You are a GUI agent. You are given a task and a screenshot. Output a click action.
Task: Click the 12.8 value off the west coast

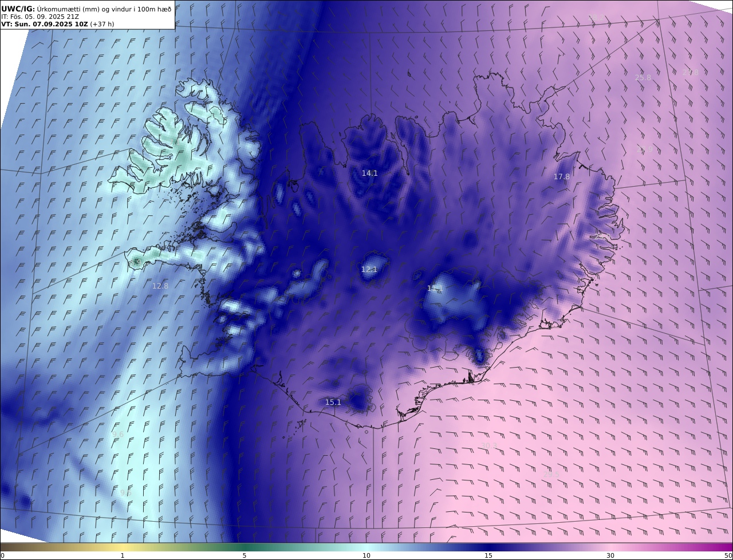point(160,286)
